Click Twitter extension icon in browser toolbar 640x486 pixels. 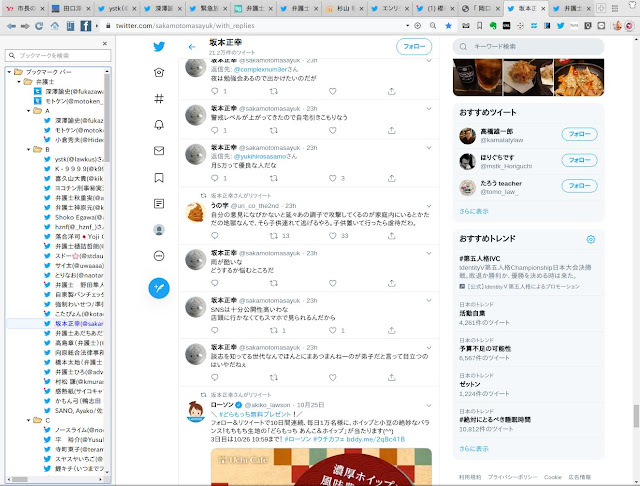click(x=560, y=26)
